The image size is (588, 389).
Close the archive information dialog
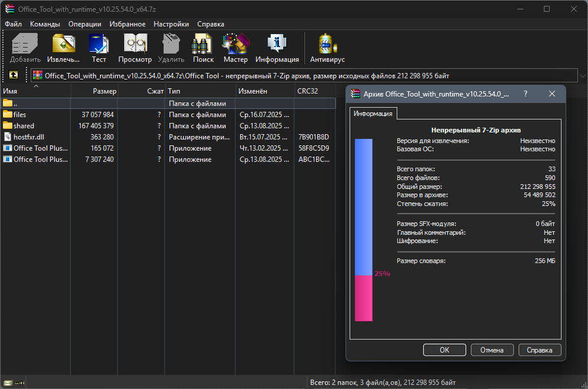coord(552,94)
